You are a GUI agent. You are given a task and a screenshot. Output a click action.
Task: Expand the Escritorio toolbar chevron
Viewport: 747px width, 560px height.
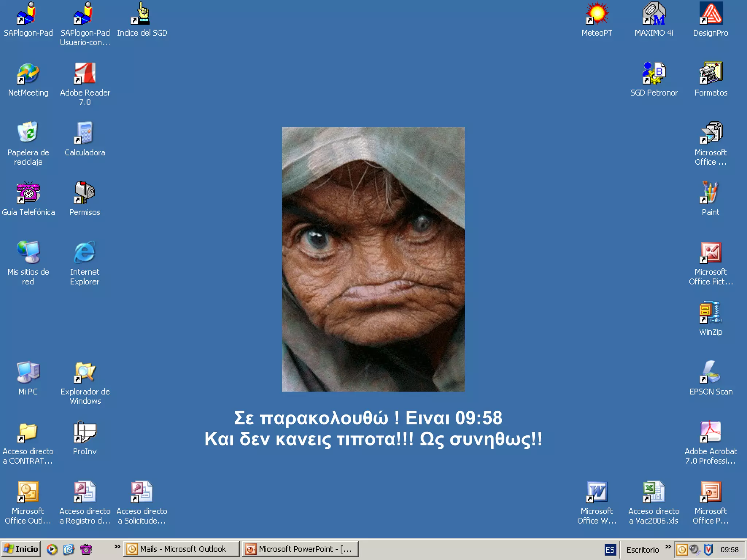(668, 547)
